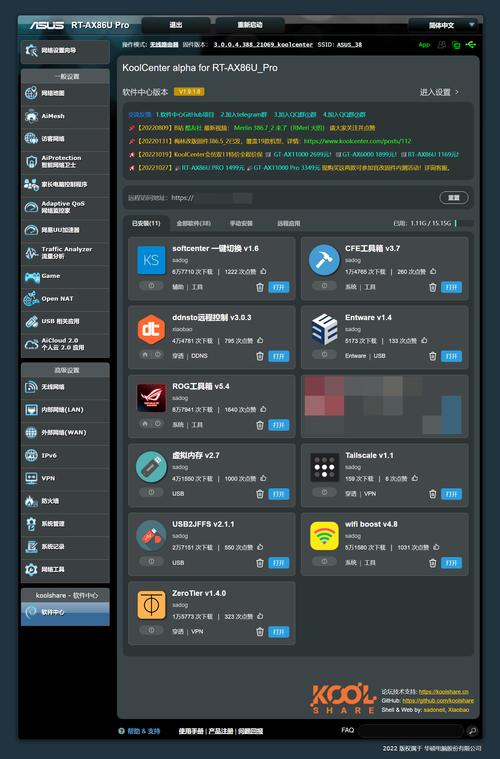Viewport: 500px width, 759px height.
Task: Open Adaptive QoS 网络监控家
Action: 65,207
